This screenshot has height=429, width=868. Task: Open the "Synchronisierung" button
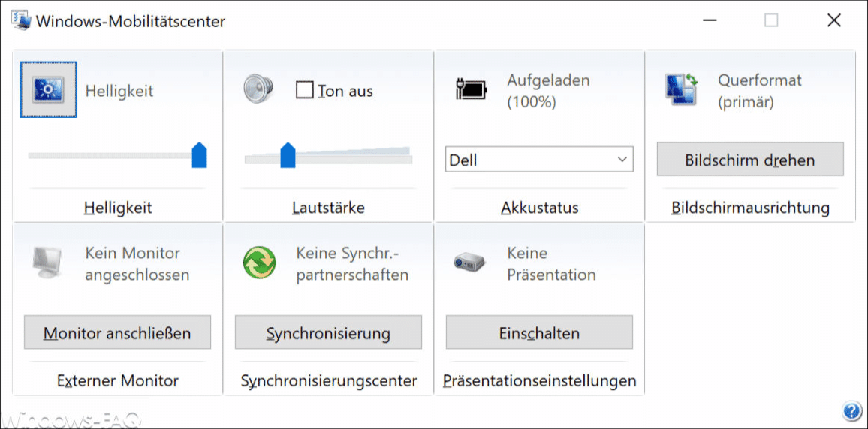[328, 332]
